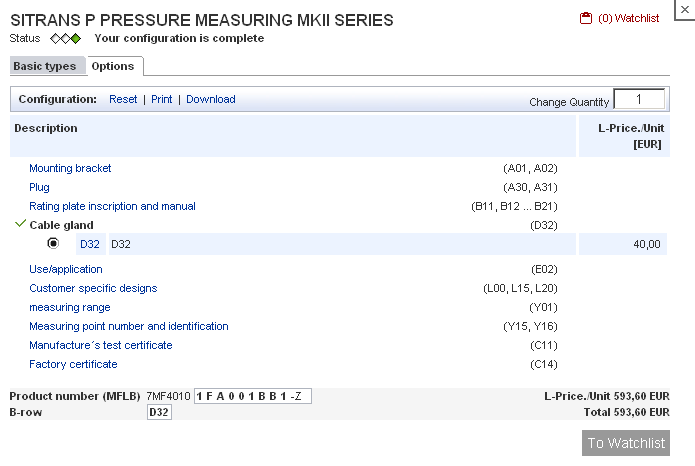This screenshot has height=466, width=695.
Task: Download the configuration
Action: [211, 99]
